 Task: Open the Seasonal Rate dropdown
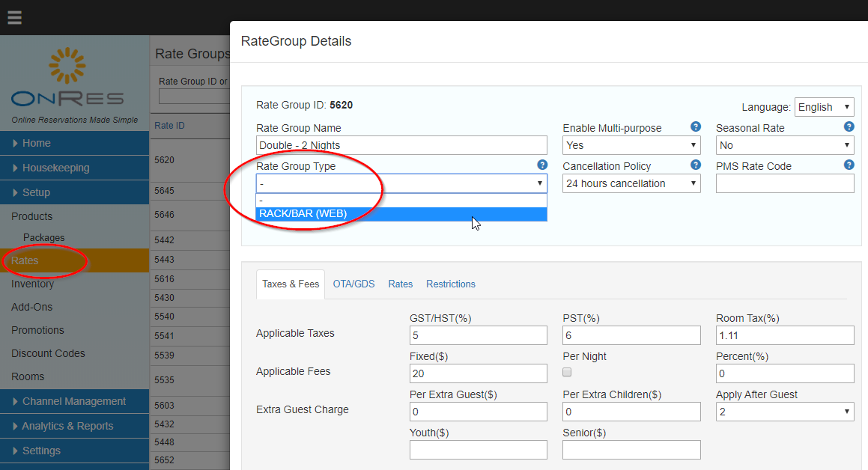[784, 145]
